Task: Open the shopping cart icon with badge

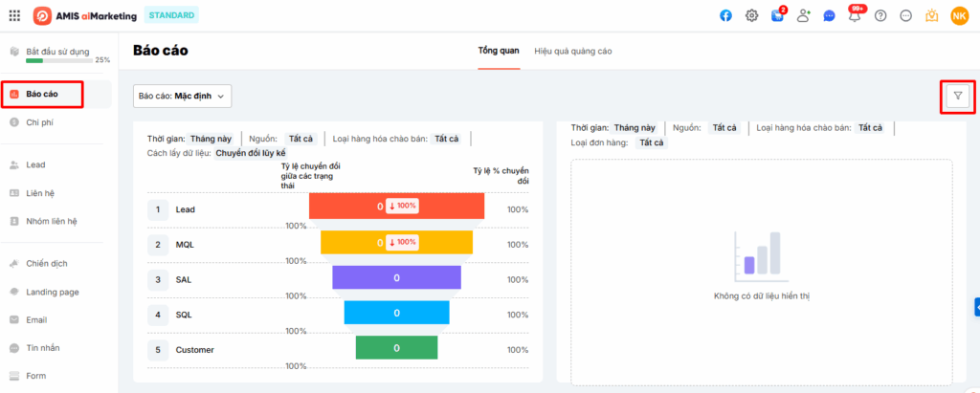Action: coord(777,15)
